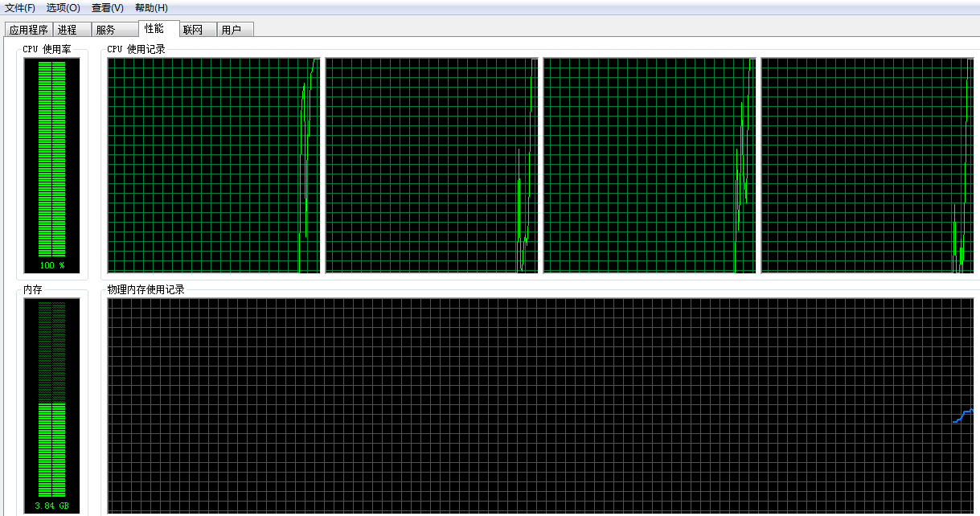Image resolution: width=980 pixels, height=516 pixels.
Task: Click the CPU 使用记录 label
Action: pos(137,49)
